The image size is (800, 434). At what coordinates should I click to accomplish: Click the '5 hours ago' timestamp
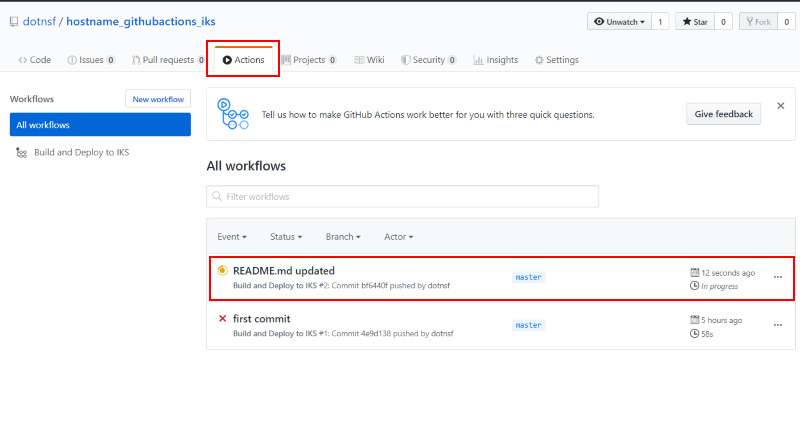pos(721,320)
